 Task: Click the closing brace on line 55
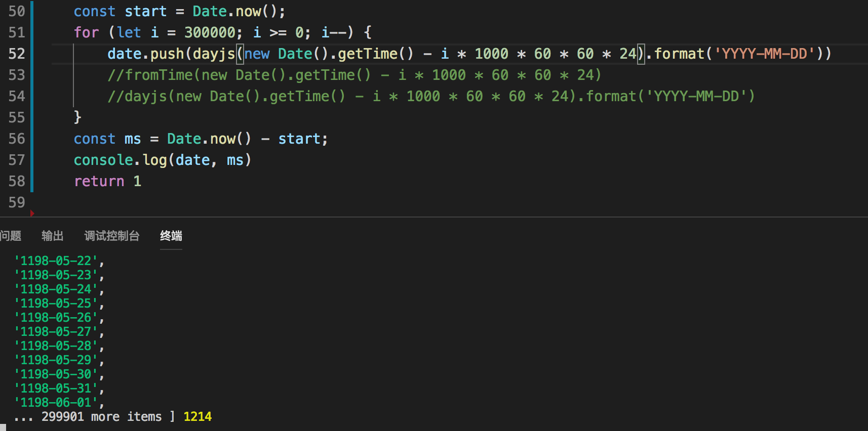click(77, 117)
